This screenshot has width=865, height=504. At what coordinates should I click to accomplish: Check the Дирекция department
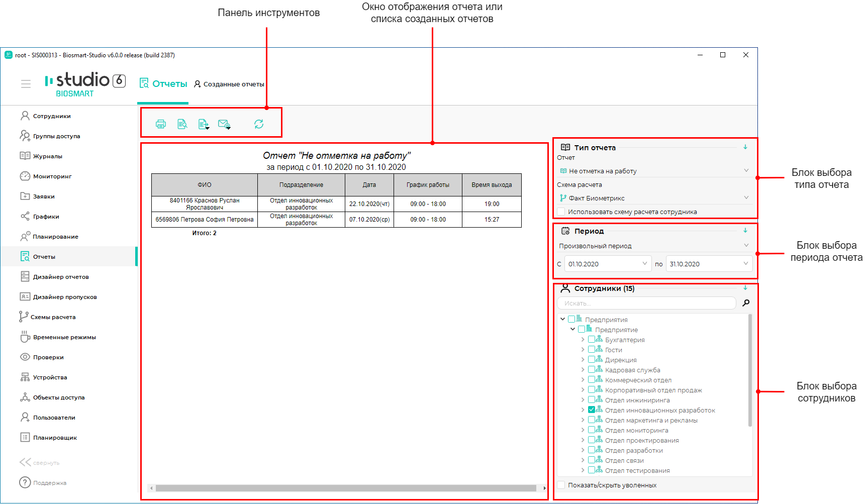pyautogui.click(x=592, y=360)
